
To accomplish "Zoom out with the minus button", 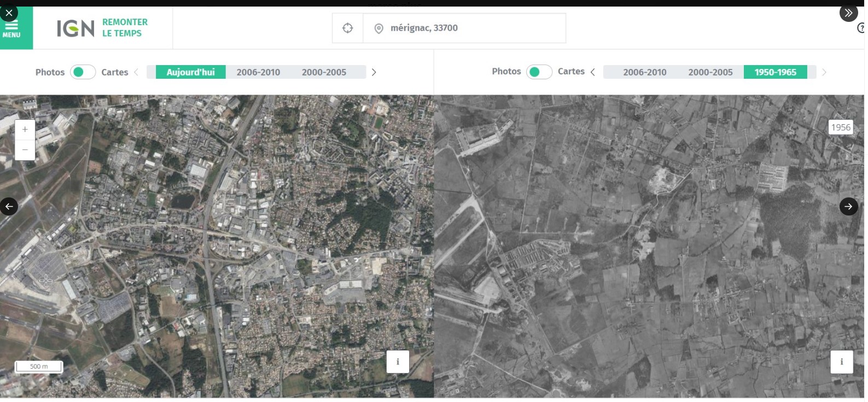I will point(25,150).
